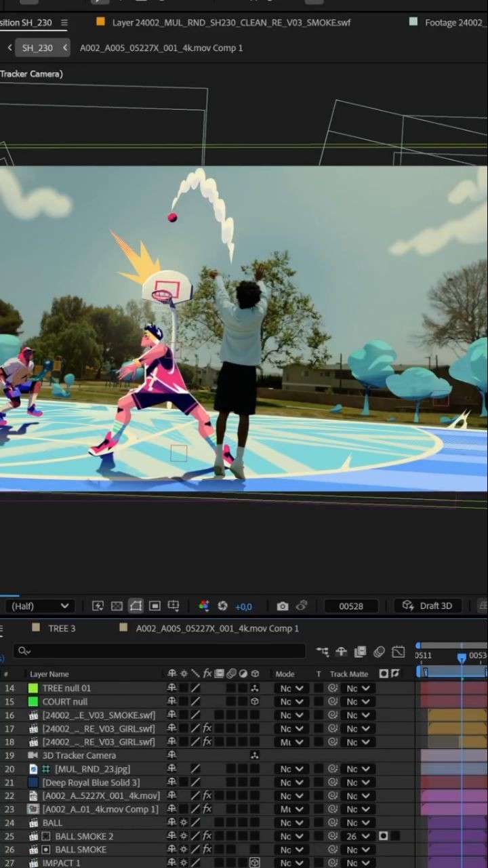Click the quality slash switch on layer 16
Viewport: 488px width, 868px height.
pyautogui.click(x=195, y=715)
